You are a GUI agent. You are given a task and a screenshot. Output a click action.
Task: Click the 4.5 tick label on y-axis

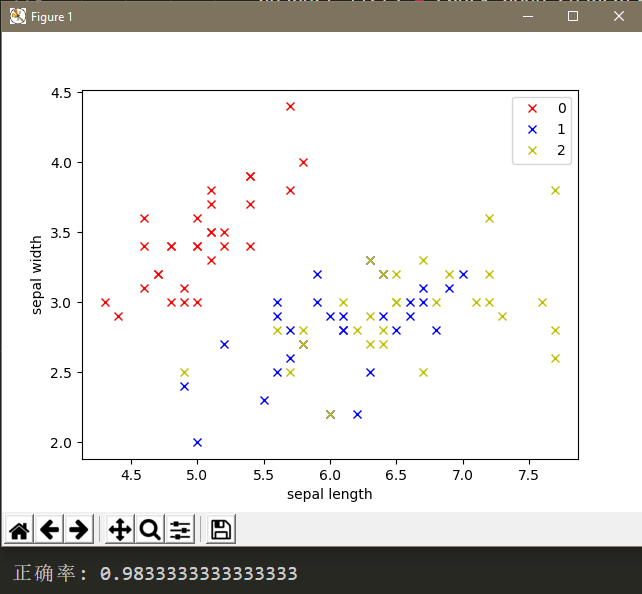click(x=61, y=93)
